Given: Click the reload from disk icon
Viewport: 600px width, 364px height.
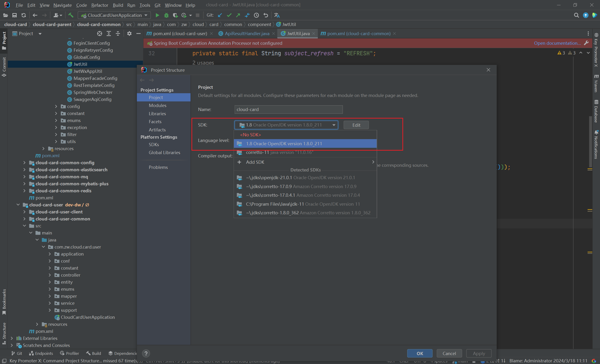Looking at the screenshot, I should tap(24, 15).
